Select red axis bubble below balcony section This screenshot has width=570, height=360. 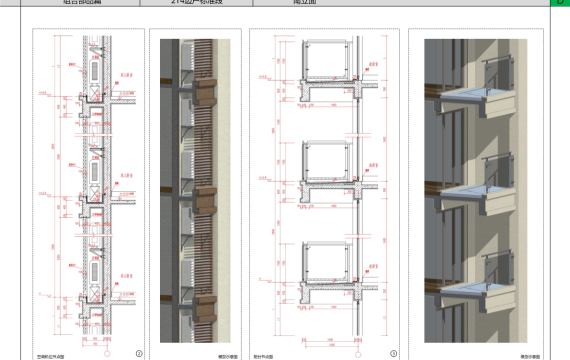[358, 354]
